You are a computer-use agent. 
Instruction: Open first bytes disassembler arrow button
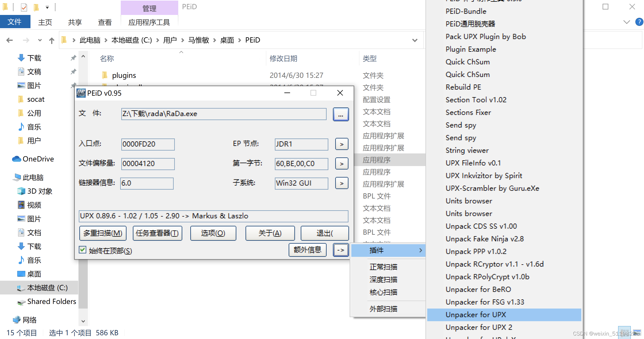tap(342, 164)
